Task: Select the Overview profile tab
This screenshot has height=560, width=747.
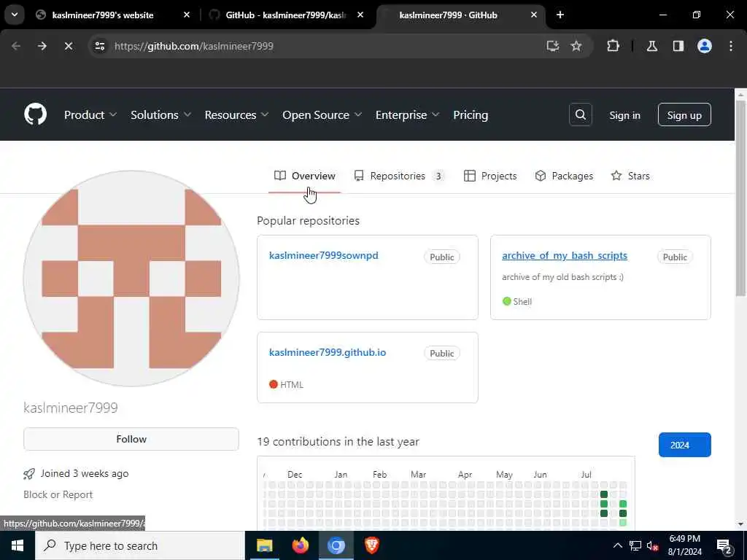Action: tap(305, 176)
